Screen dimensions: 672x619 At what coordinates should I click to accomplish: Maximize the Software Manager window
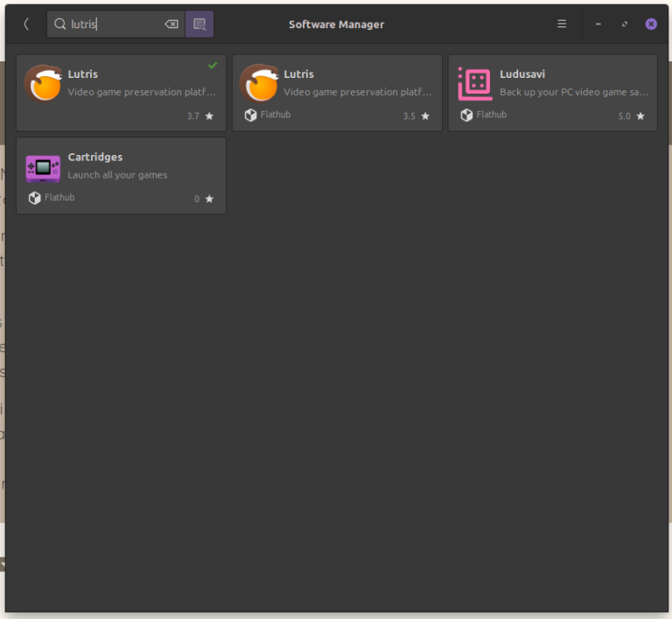[x=625, y=25]
